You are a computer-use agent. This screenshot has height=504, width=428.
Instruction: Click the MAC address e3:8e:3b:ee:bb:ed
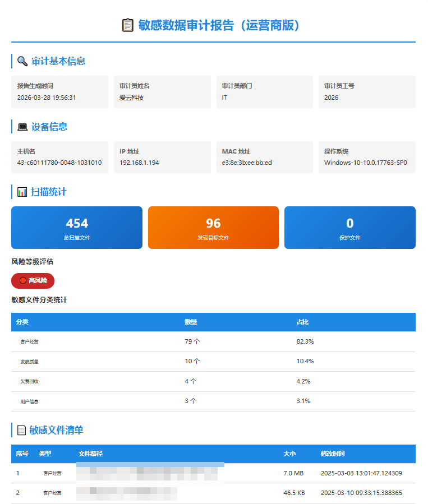tap(247, 163)
